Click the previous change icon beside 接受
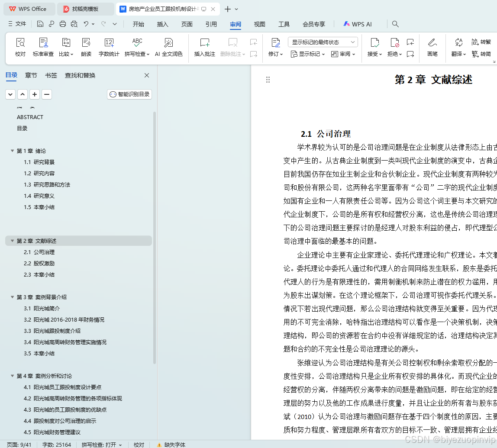The height and width of the screenshot is (448, 497). click(x=410, y=42)
